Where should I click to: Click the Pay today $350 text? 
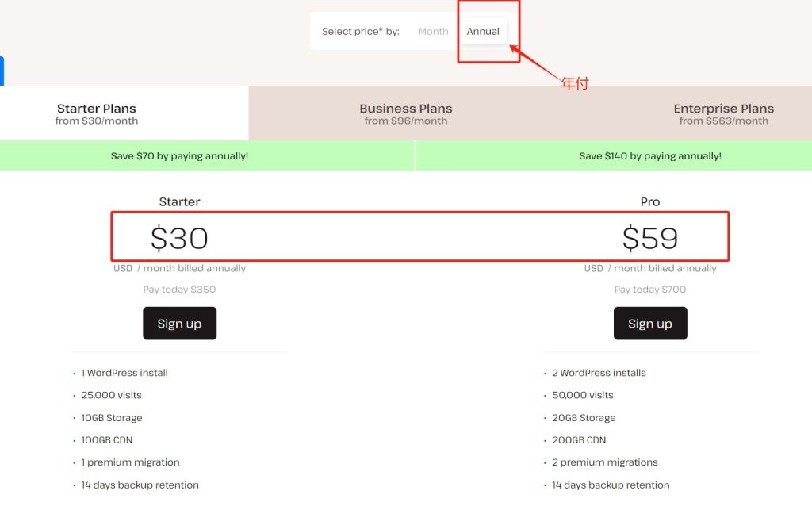(179, 289)
